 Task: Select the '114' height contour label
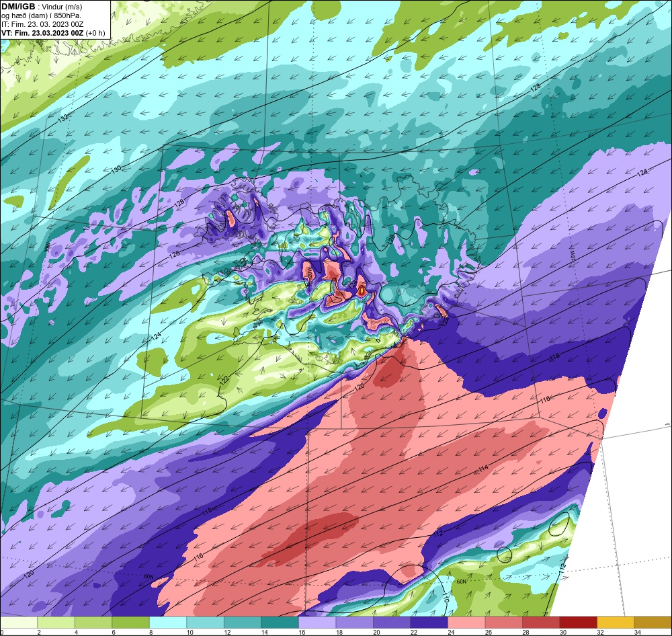(483, 469)
